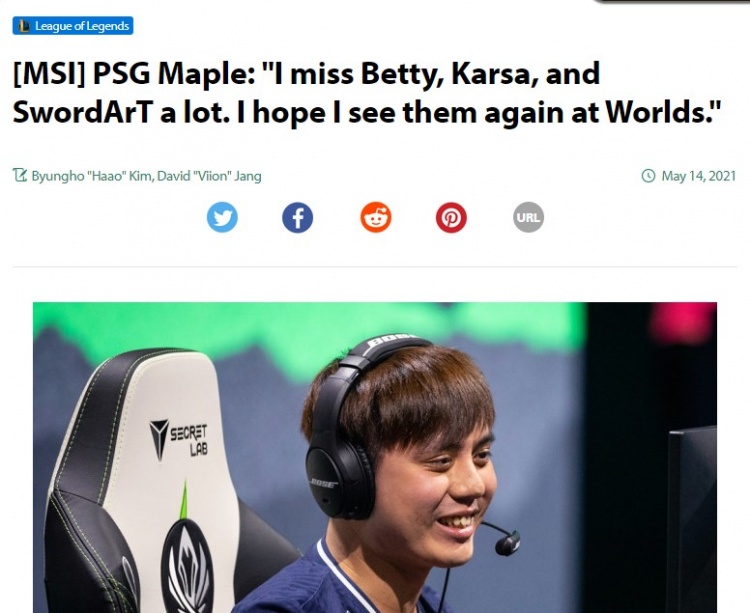Click the headset microphone in the photo

[506, 543]
